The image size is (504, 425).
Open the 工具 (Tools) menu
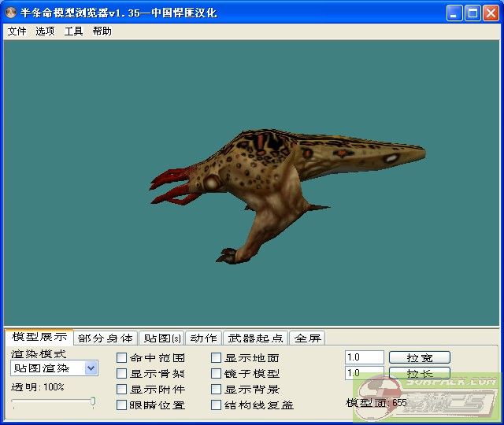pyautogui.click(x=73, y=31)
